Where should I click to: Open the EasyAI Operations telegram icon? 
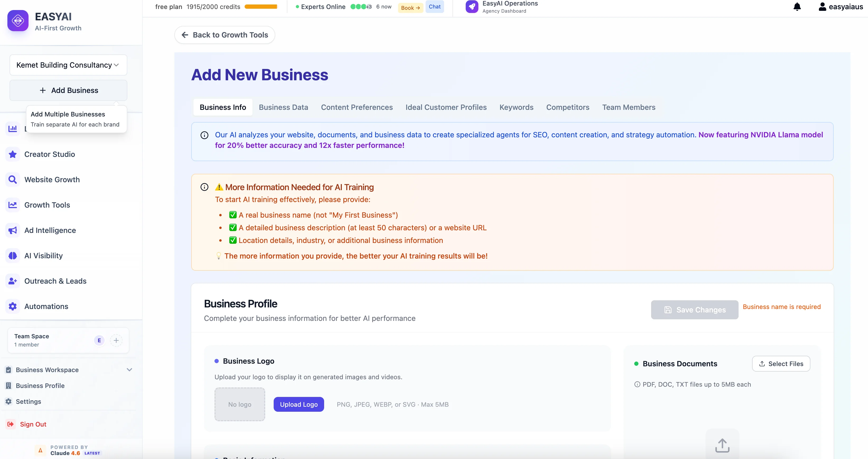point(472,6)
